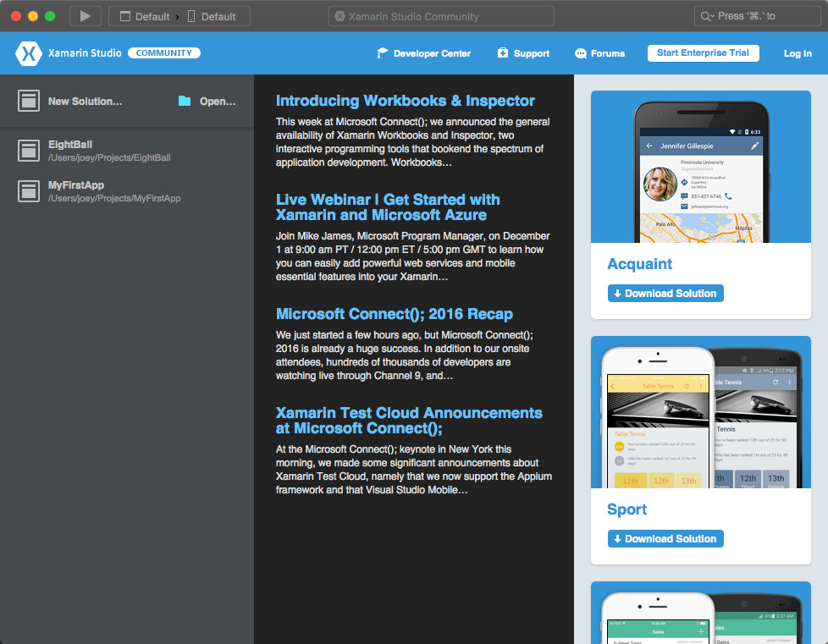The height and width of the screenshot is (644, 828).
Task: Open the Forums link
Action: pos(600,53)
